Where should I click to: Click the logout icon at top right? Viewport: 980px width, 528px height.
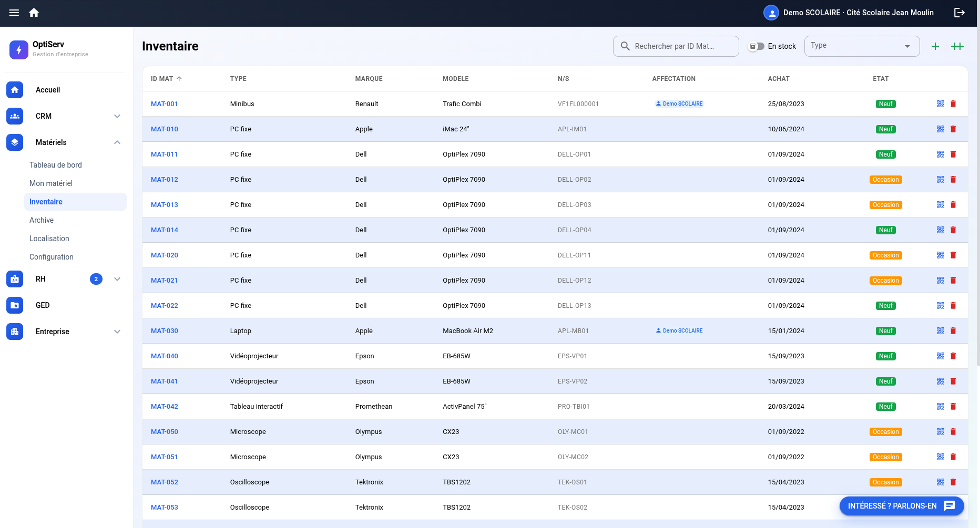click(959, 13)
